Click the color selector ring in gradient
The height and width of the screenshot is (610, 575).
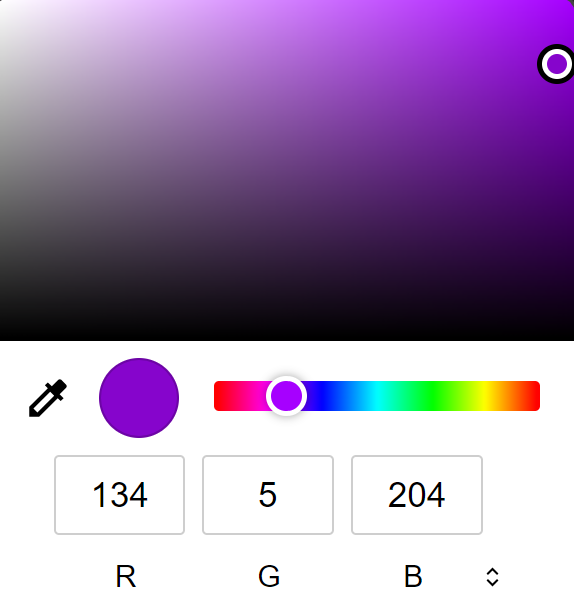click(556, 64)
